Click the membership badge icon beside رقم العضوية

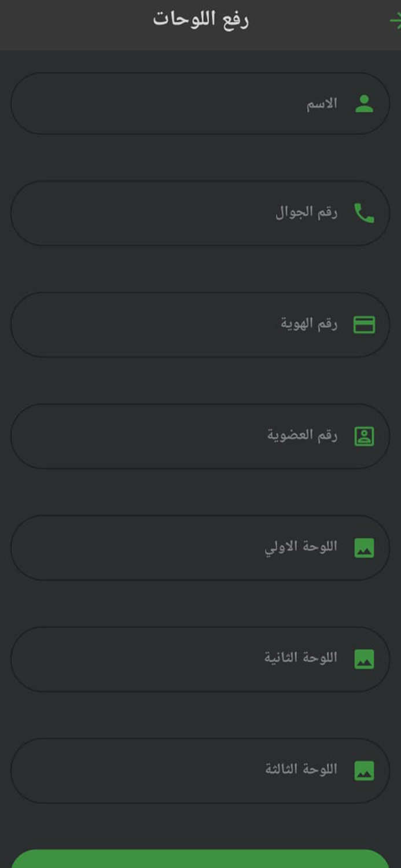(x=365, y=435)
